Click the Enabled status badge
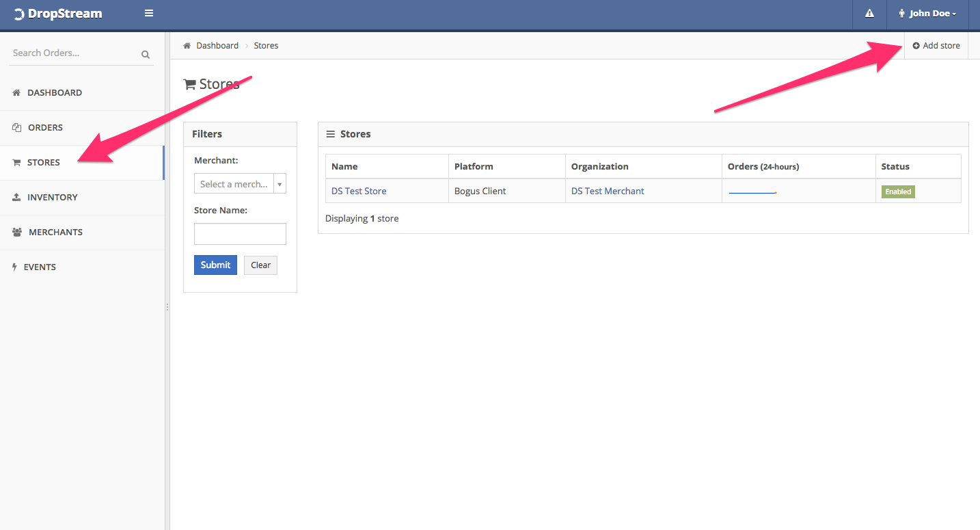The image size is (980, 530). coord(898,192)
